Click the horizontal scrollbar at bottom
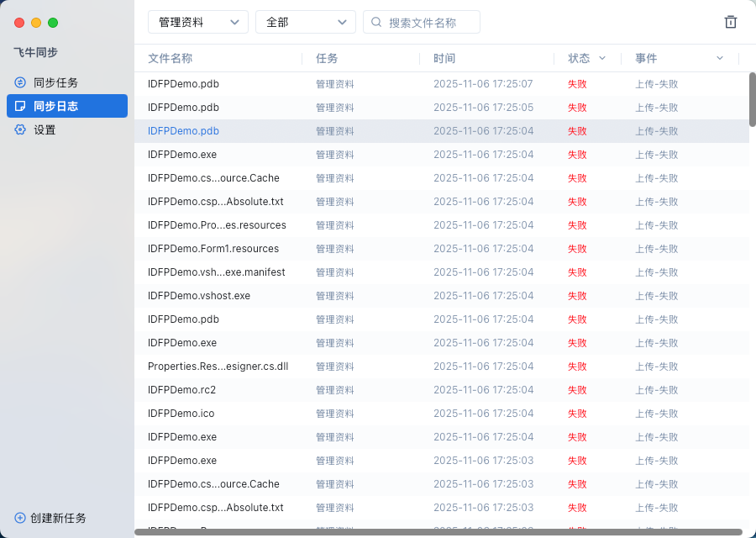The width and height of the screenshot is (756, 538). click(438, 532)
